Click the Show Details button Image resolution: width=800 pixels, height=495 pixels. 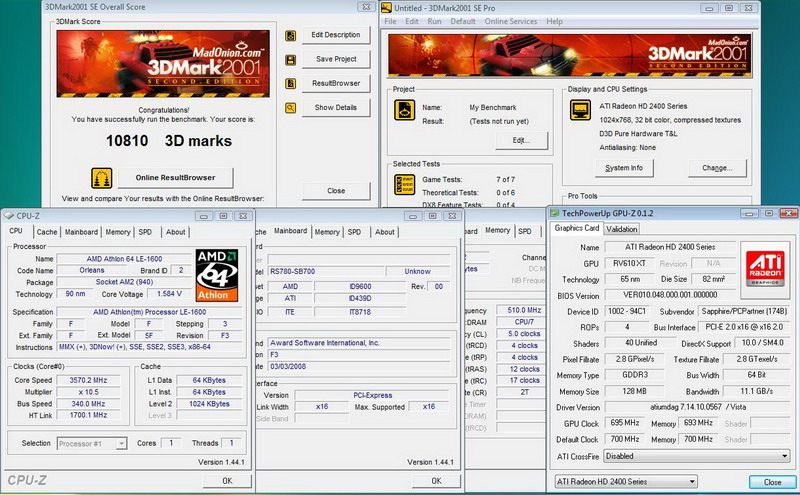[x=336, y=108]
